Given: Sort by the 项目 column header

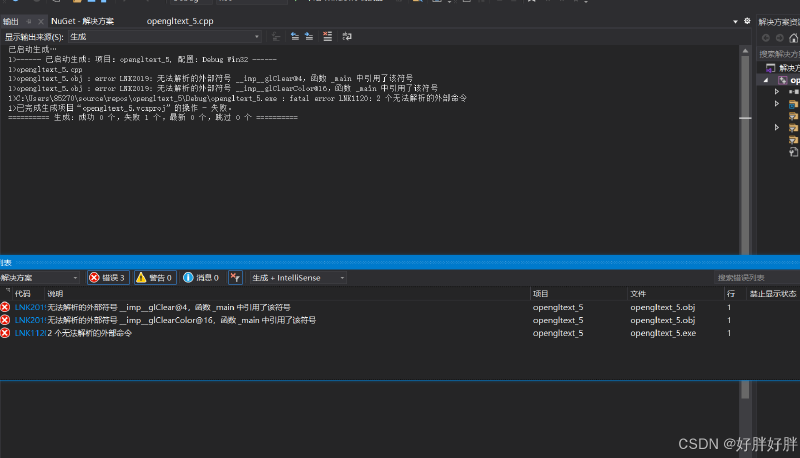Looking at the screenshot, I should (x=541, y=294).
